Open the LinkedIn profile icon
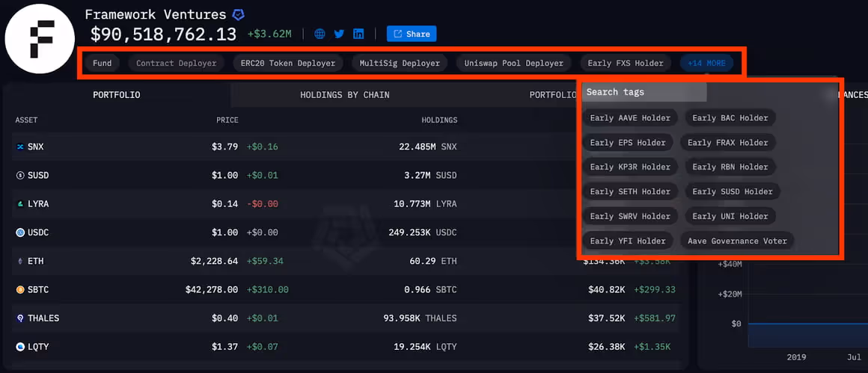Viewport: 868px width, 373px height. pos(358,34)
